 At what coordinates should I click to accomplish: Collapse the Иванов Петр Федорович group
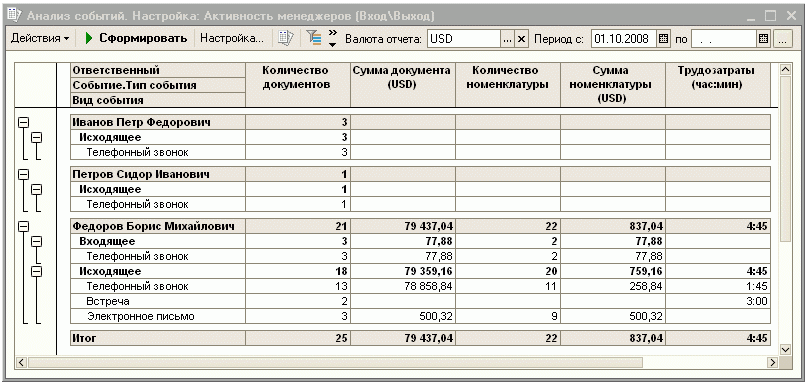point(23,122)
